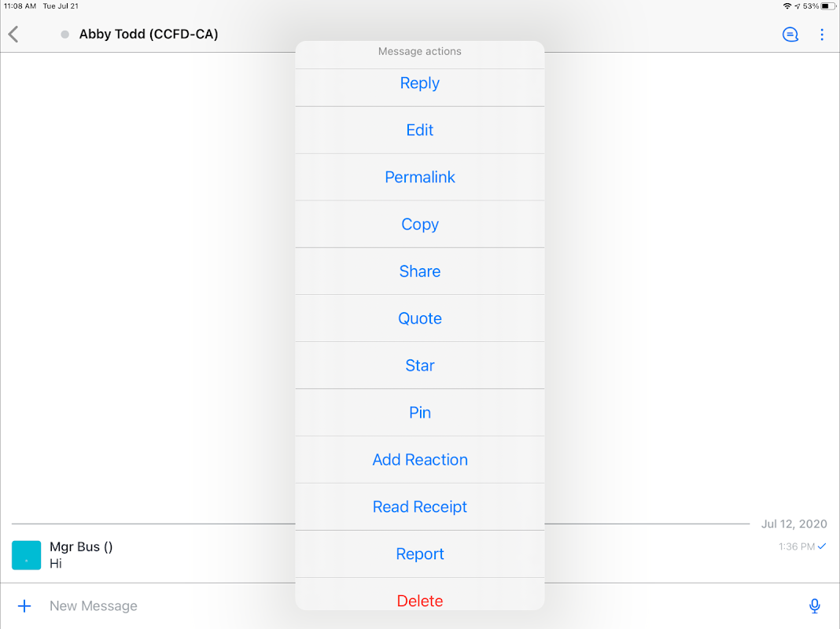
Task: Choose Reply from message actions
Action: pyautogui.click(x=420, y=83)
